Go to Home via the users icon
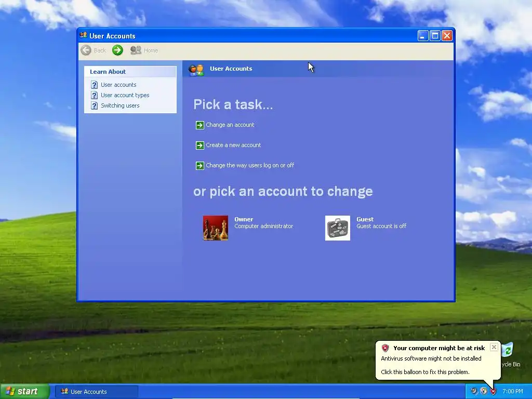The height and width of the screenshot is (399, 532). (136, 50)
